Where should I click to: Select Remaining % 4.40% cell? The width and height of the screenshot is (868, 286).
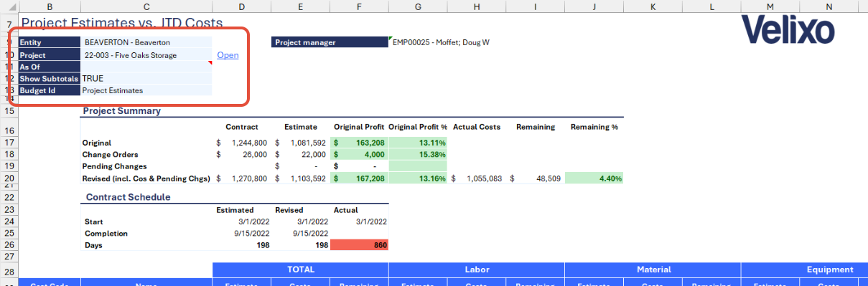(594, 178)
